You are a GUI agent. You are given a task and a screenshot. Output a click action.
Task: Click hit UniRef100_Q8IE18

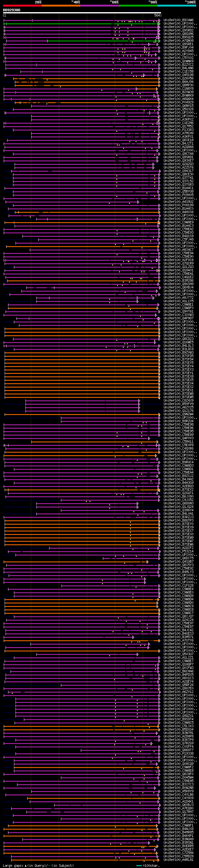[178, 140]
